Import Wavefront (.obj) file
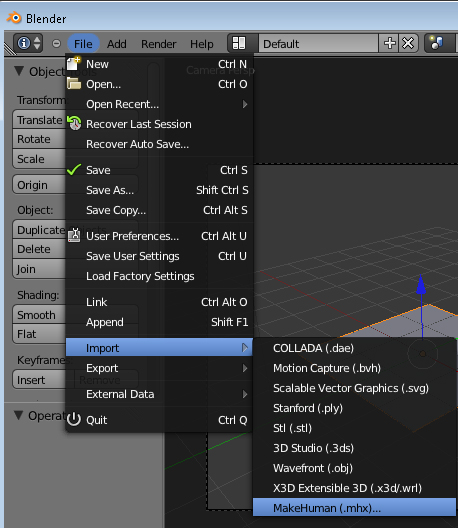The image size is (458, 528). (354, 468)
